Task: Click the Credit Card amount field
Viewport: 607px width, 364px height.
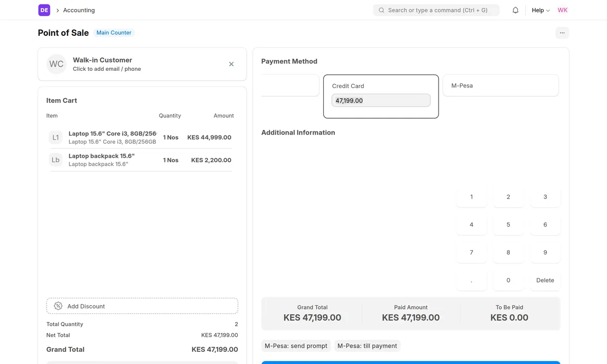Action: pos(381,101)
